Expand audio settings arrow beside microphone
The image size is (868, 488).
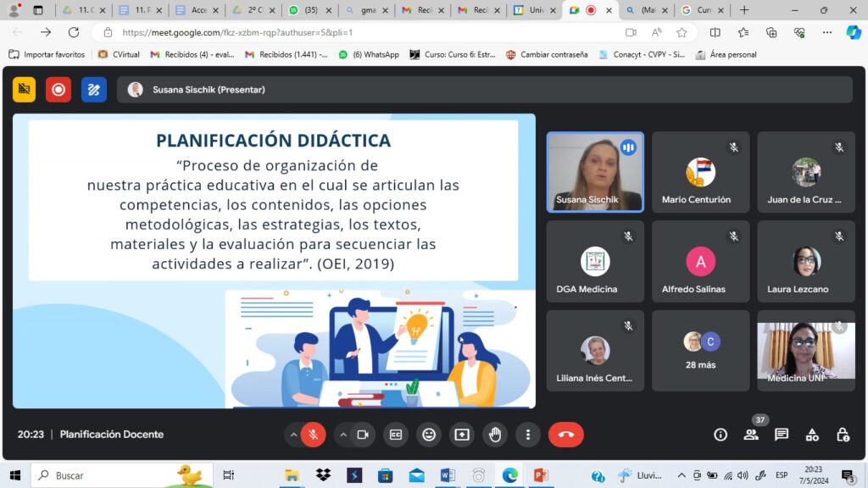(x=293, y=435)
